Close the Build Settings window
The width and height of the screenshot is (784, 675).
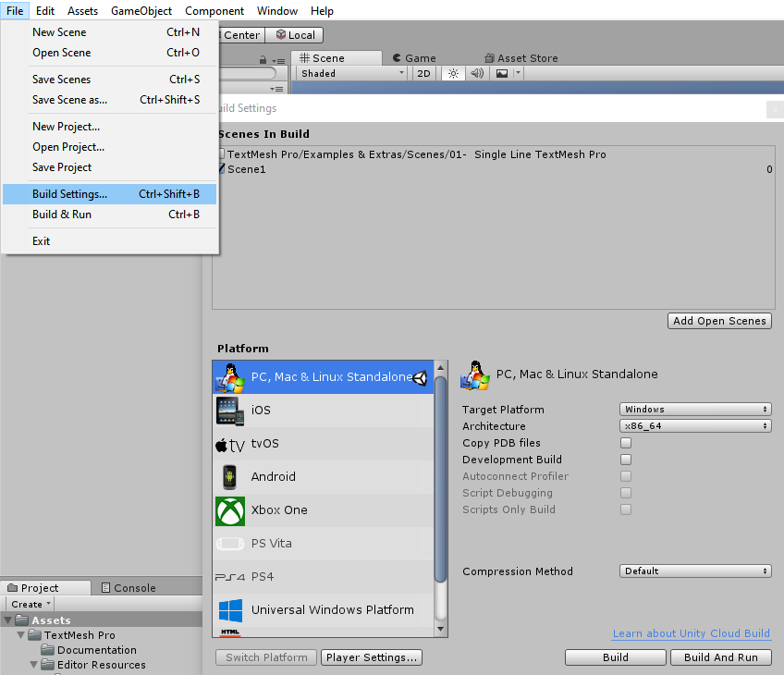point(775,108)
